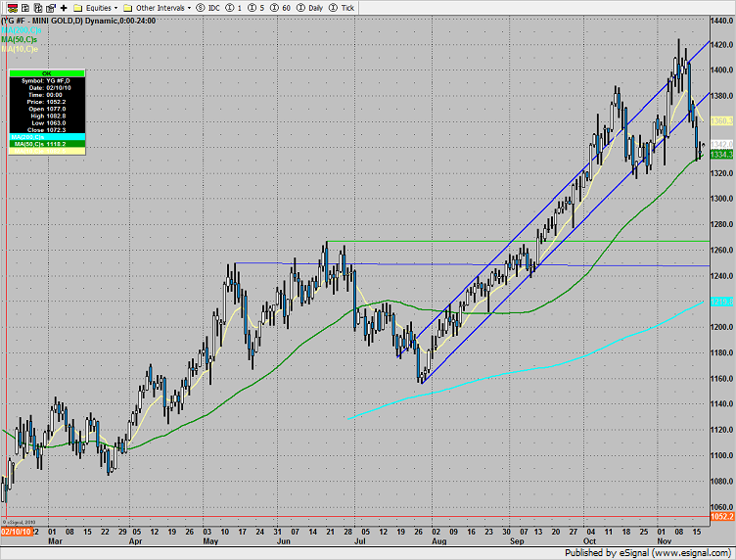Click the Mar month label on time axis
Screen dimensions: 736x560
coord(56,541)
